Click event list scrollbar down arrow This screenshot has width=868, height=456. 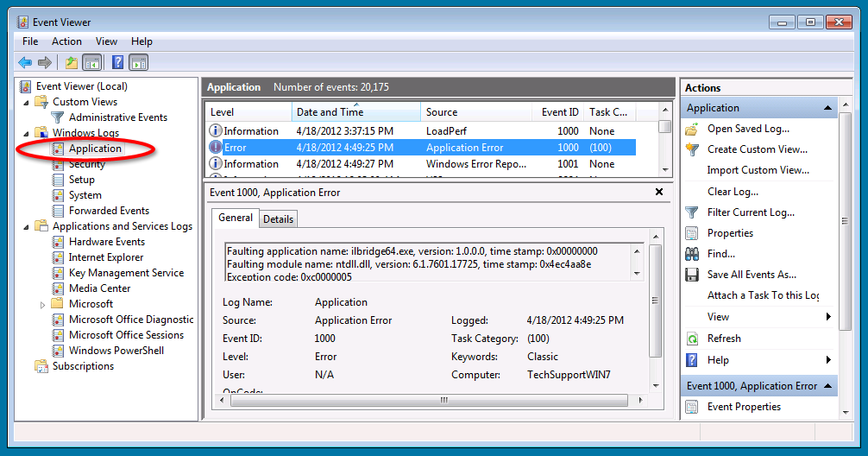point(665,170)
